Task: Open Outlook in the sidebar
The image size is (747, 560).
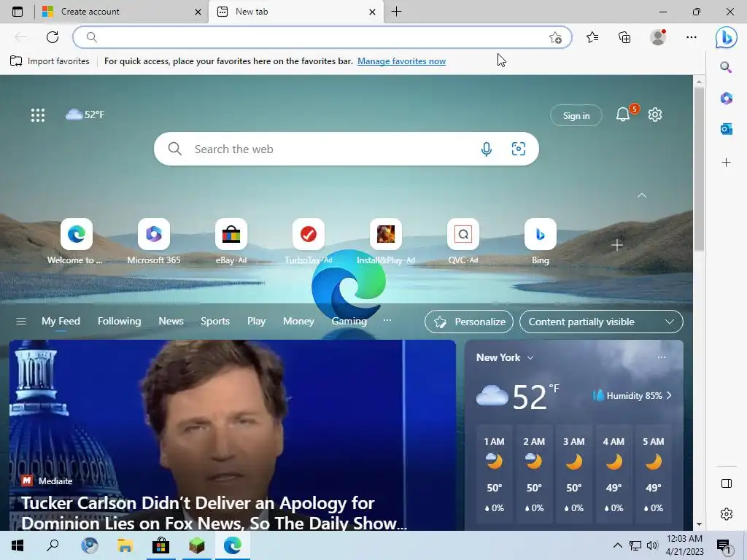Action: click(726, 129)
